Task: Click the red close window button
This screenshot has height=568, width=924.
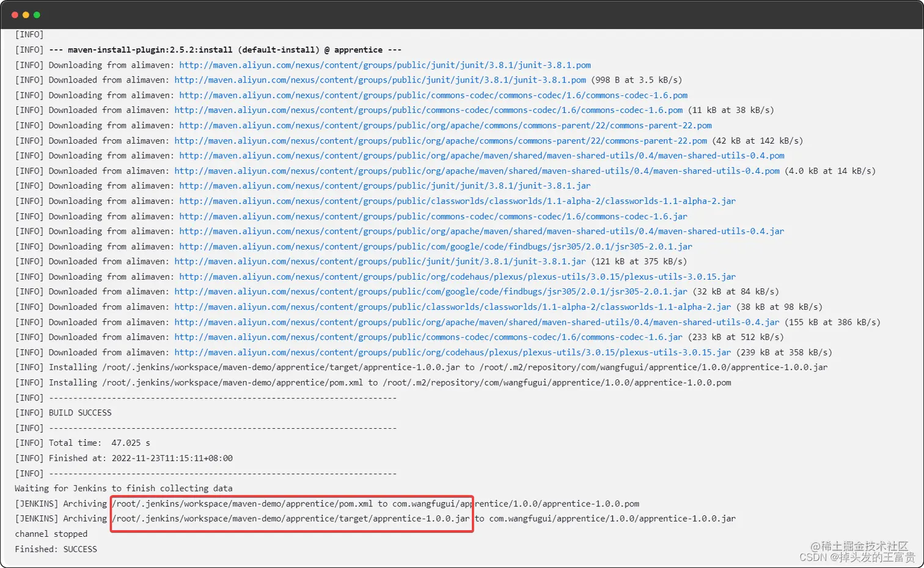Action: pyautogui.click(x=15, y=15)
